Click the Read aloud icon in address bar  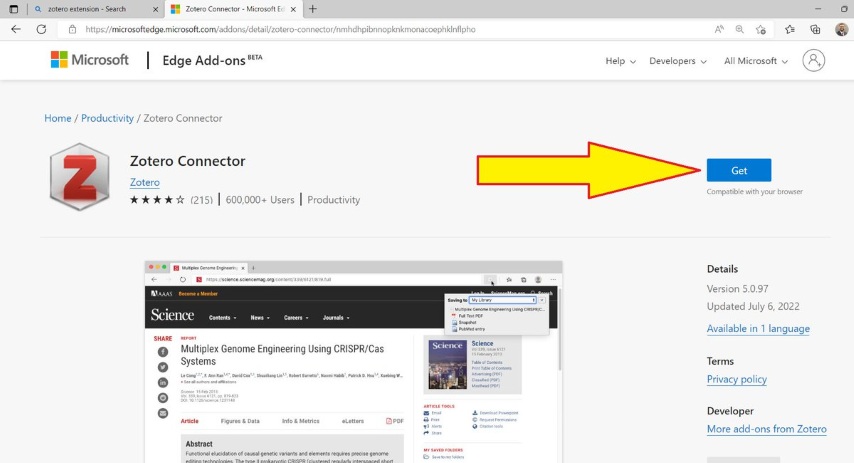coord(720,30)
